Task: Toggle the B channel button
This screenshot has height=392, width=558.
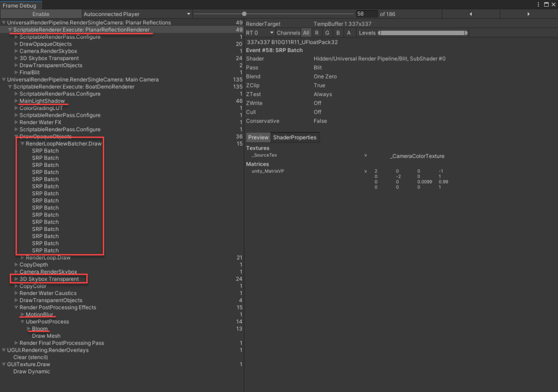Action: (x=338, y=33)
